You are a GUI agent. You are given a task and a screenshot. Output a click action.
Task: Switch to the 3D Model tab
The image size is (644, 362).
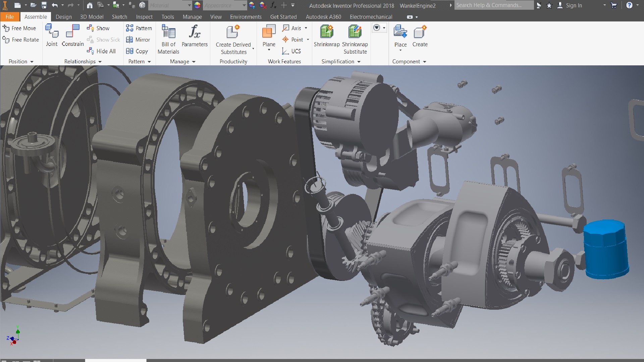[92, 17]
